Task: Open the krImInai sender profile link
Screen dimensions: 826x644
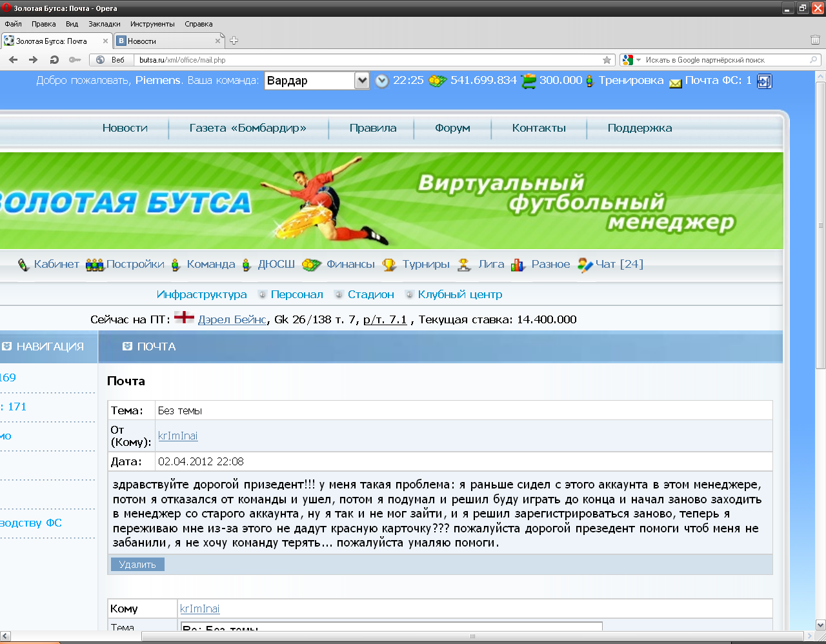Action: pos(177,436)
